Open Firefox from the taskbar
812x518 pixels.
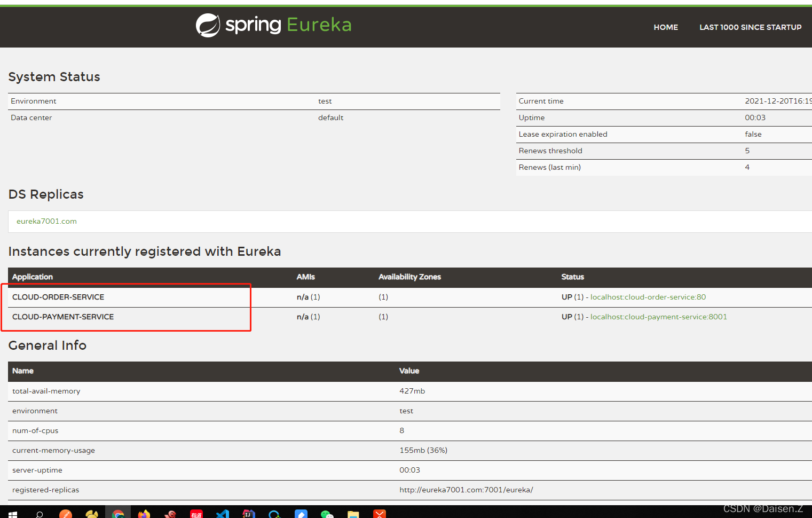[x=144, y=514]
